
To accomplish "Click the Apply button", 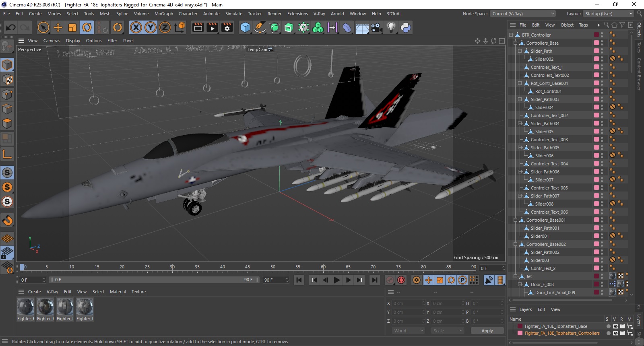I will [x=487, y=331].
